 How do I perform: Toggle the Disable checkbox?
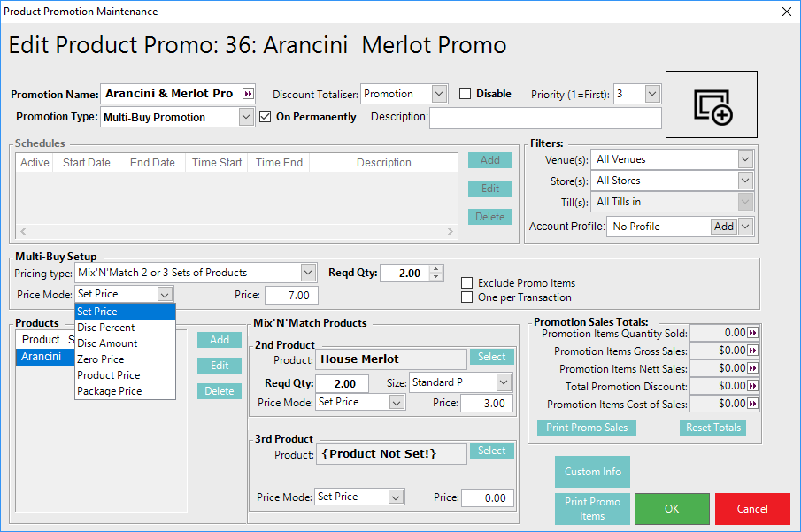(x=466, y=94)
